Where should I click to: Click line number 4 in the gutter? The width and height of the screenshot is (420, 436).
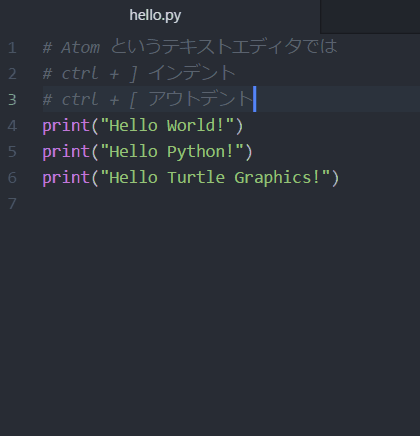pyautogui.click(x=12, y=126)
